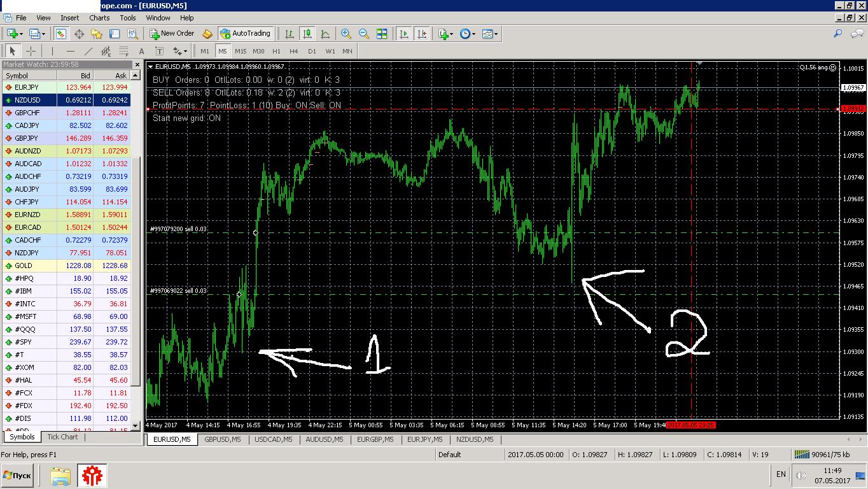The width and height of the screenshot is (868, 489).
Task: Launch the Strategy Tester icon
Action: (132, 34)
